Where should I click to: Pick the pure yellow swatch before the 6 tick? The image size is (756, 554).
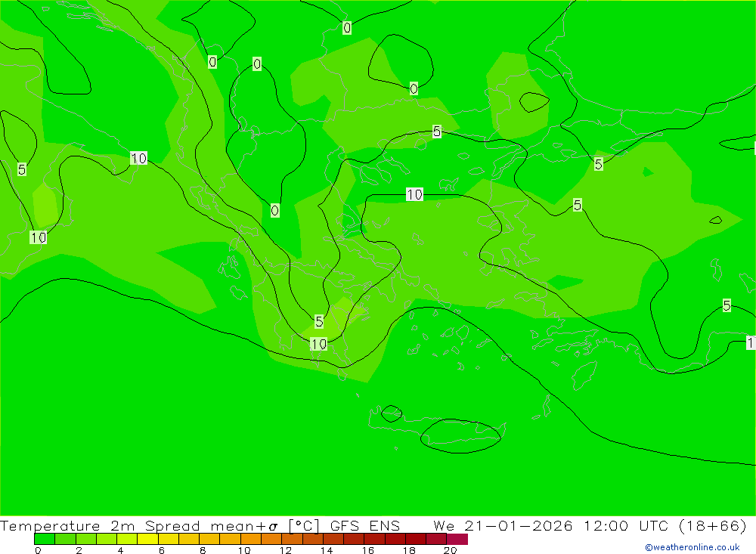pyautogui.click(x=148, y=539)
